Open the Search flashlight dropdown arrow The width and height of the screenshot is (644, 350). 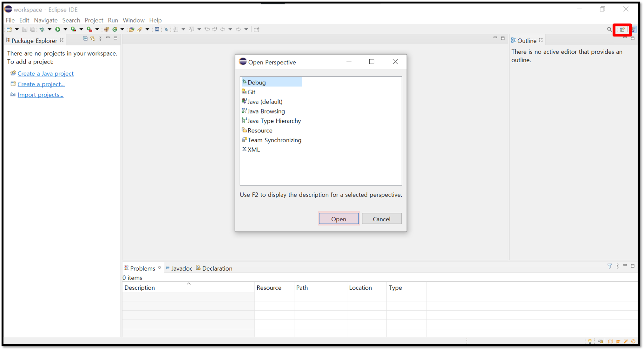click(147, 29)
